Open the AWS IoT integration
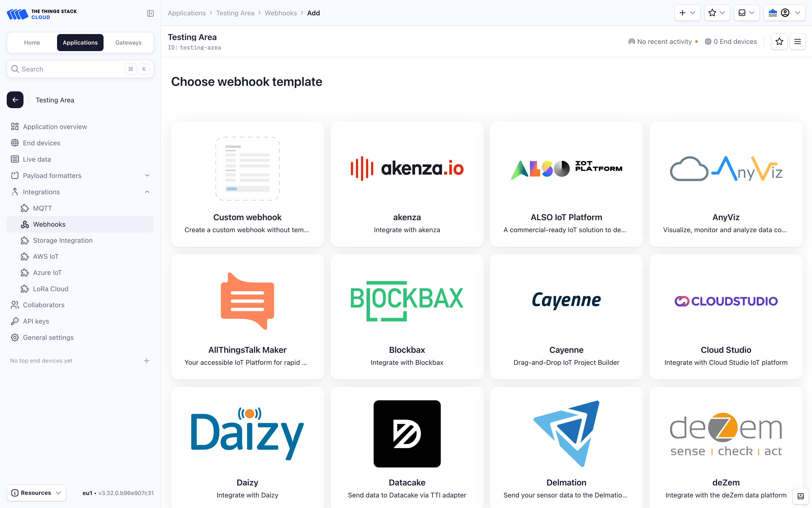Viewport: 812px width, 508px height. (x=45, y=256)
